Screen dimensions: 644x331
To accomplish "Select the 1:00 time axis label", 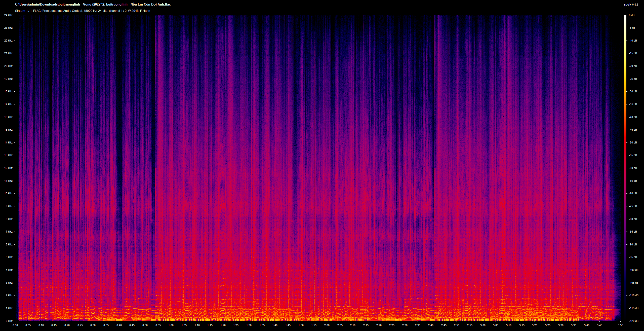I will point(171,325).
